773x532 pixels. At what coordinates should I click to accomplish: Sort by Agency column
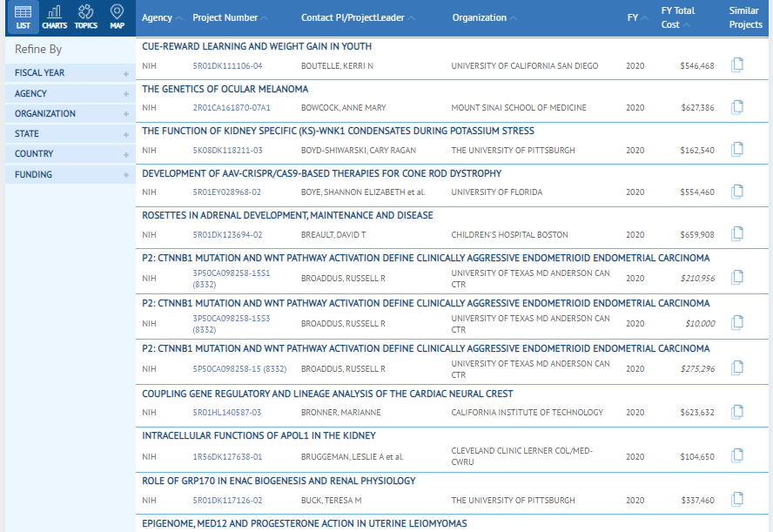tap(162, 17)
